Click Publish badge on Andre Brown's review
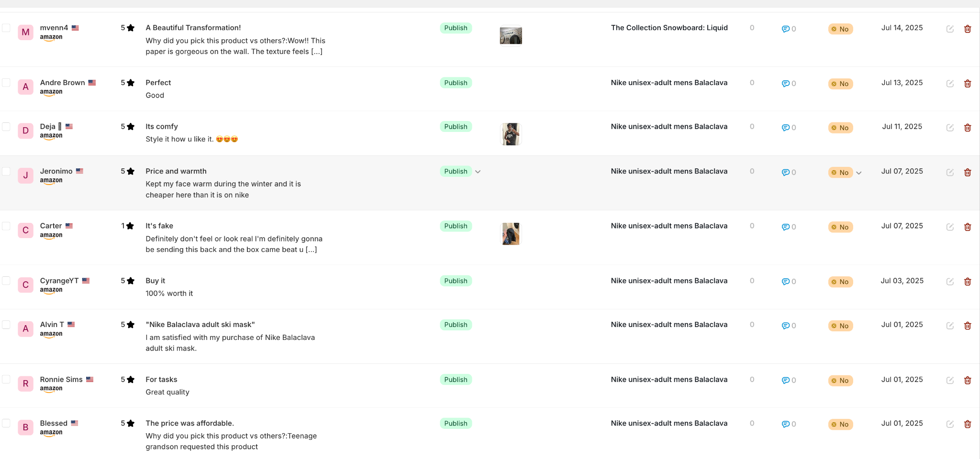The image size is (980, 459). click(456, 83)
